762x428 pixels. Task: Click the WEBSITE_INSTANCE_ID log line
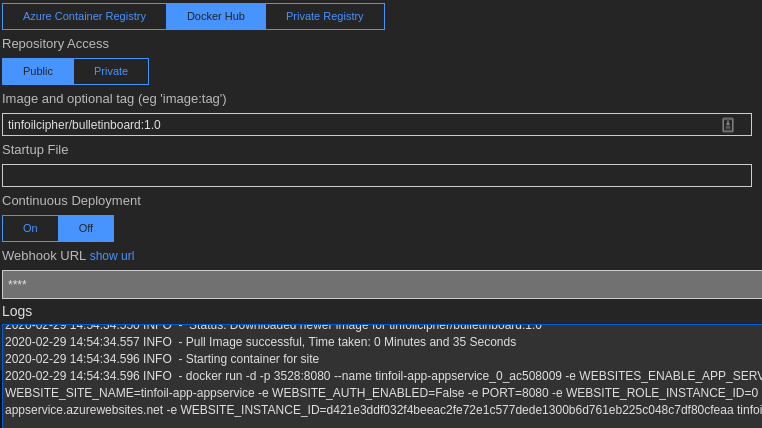[x=380, y=410]
